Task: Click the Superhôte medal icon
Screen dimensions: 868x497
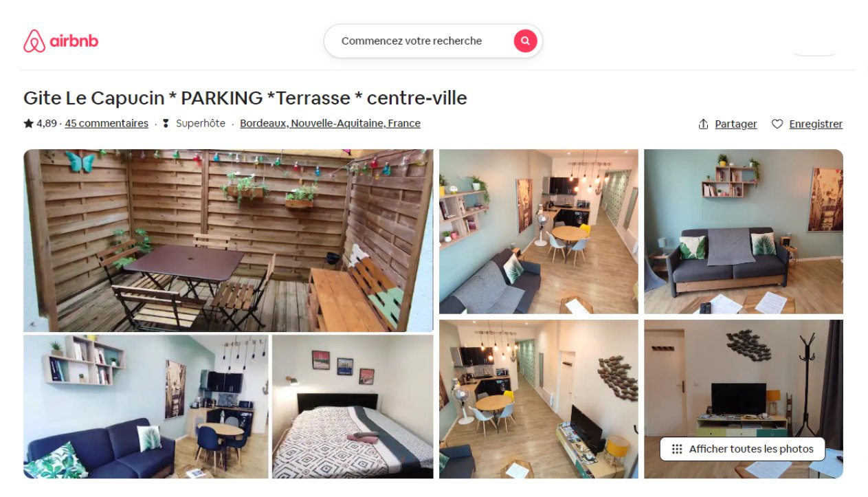Action: point(166,124)
